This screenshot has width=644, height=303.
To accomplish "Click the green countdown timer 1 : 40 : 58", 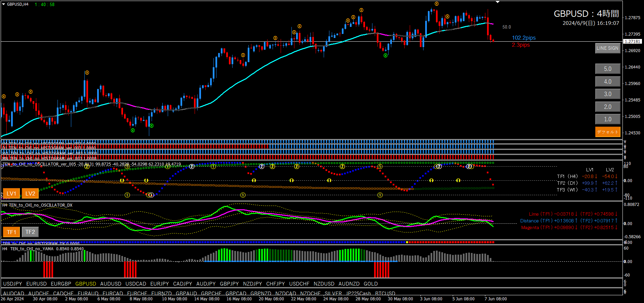I will (x=45, y=4).
